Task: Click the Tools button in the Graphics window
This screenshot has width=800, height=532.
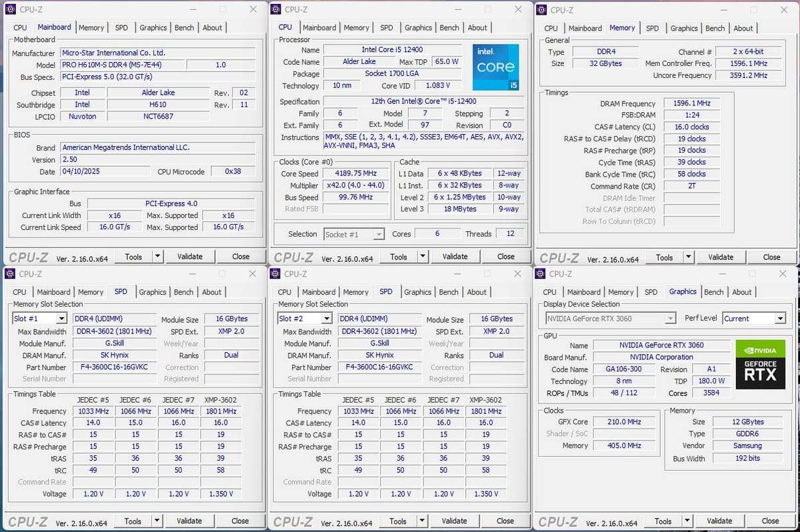Action: 663,520
